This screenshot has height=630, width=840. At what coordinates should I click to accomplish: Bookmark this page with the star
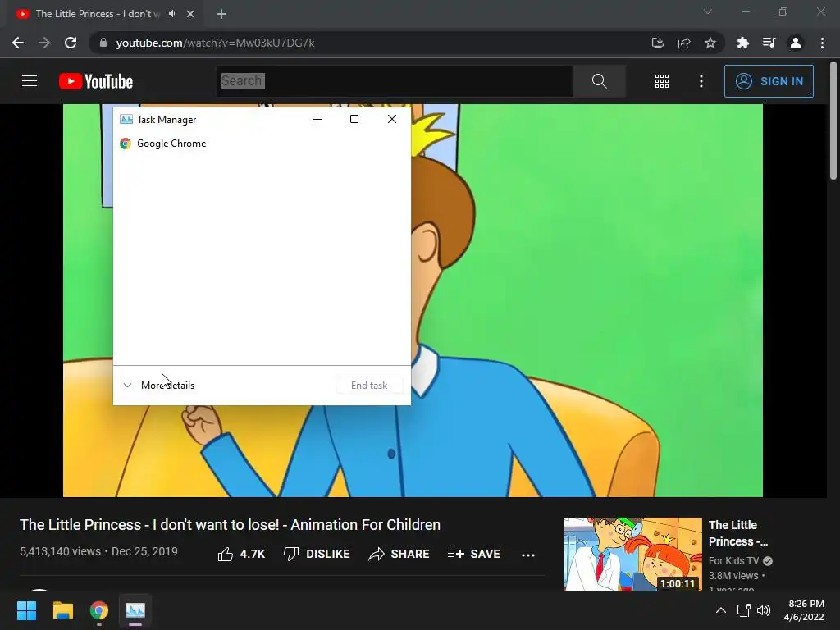(x=710, y=43)
